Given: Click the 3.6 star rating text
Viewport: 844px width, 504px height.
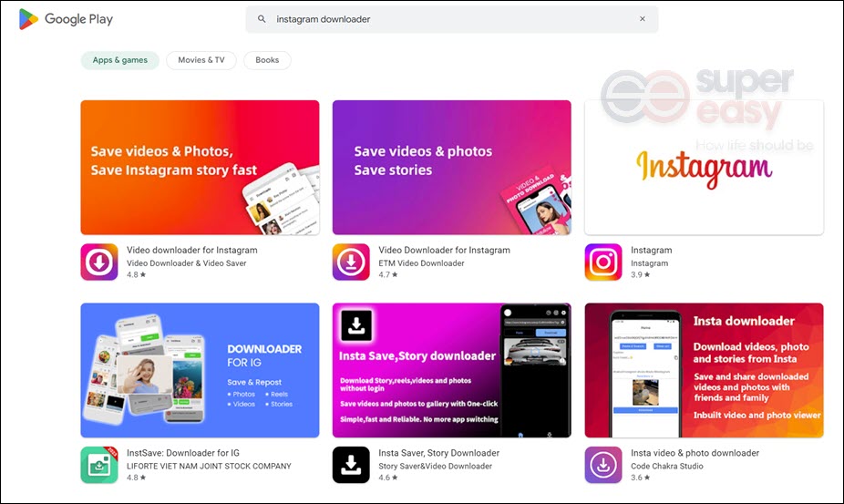Looking at the screenshot, I should coord(640,478).
